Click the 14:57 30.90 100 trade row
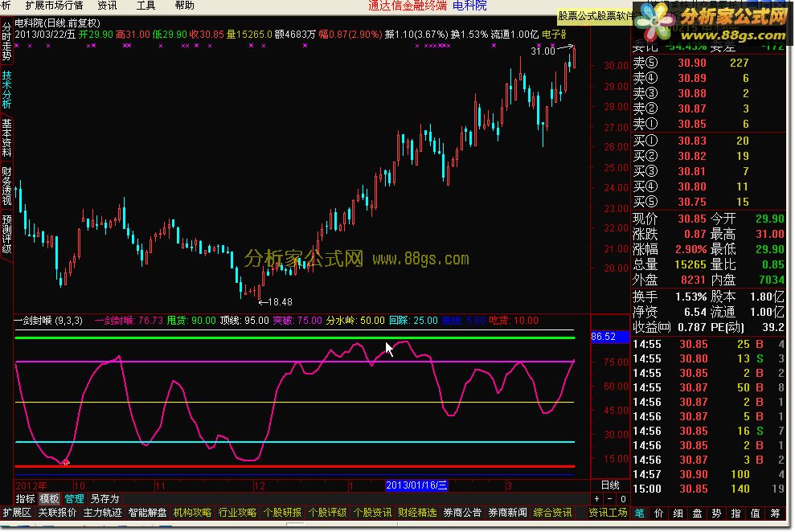The width and height of the screenshot is (795, 532). click(x=708, y=474)
